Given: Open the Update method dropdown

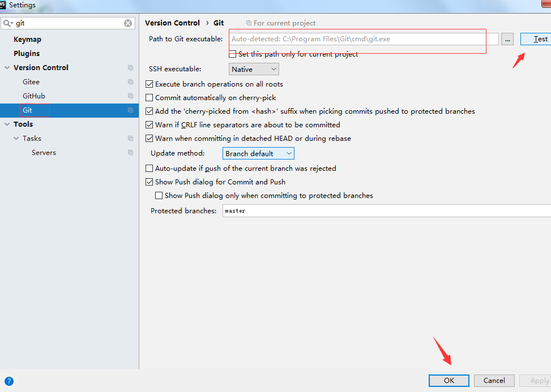Looking at the screenshot, I should click(x=258, y=153).
